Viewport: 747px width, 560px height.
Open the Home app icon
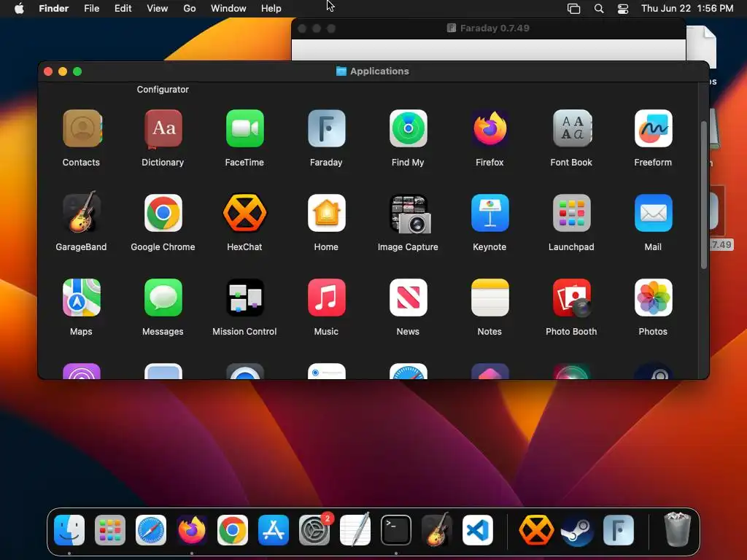click(x=326, y=213)
